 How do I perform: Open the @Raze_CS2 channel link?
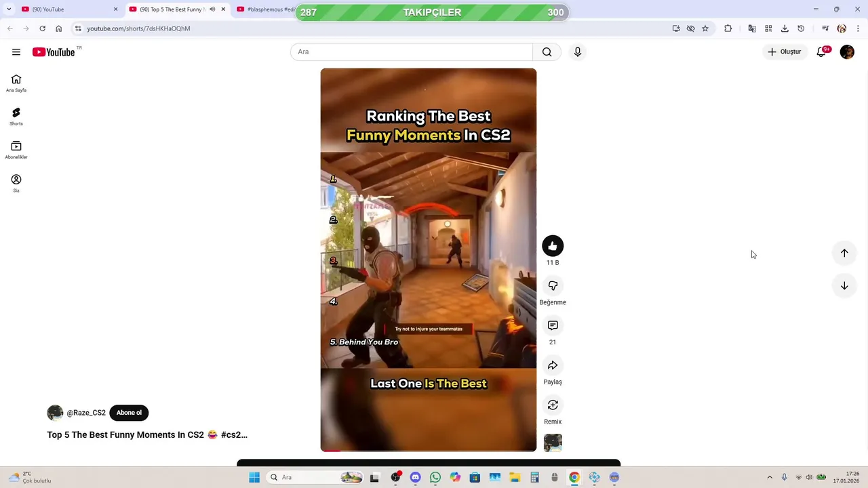click(x=86, y=413)
